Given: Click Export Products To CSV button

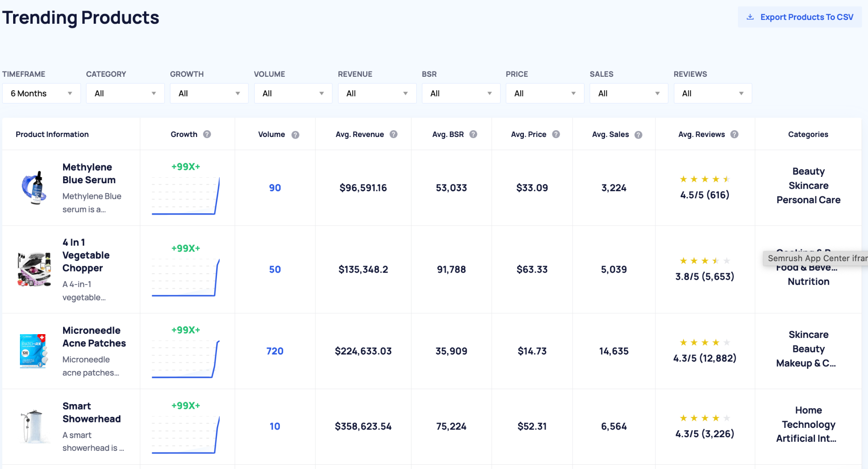Looking at the screenshot, I should pos(800,17).
